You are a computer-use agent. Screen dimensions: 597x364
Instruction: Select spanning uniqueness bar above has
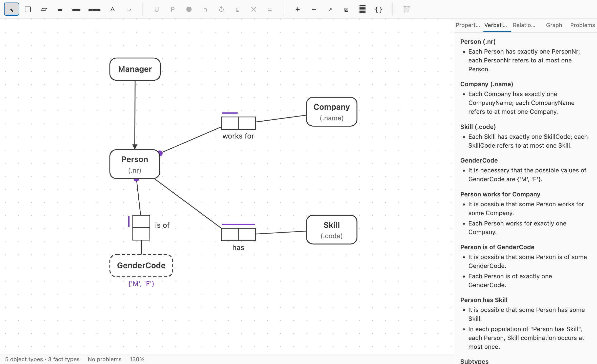click(238, 224)
